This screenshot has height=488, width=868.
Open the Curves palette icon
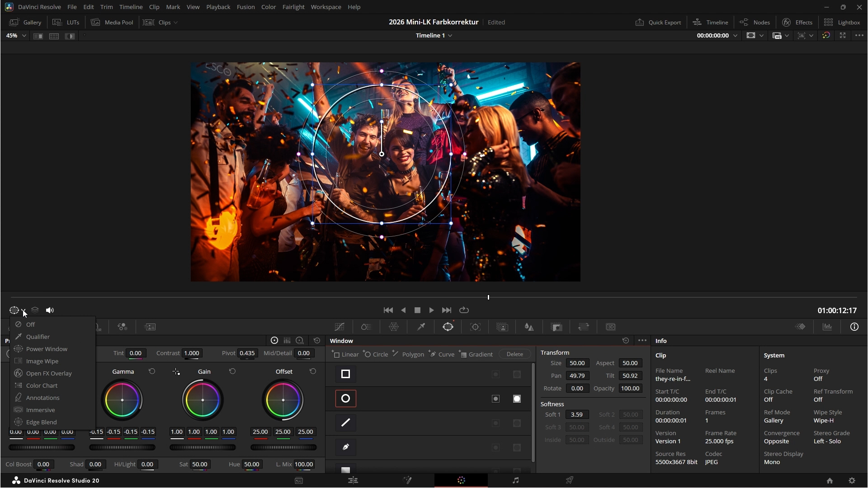tap(340, 327)
